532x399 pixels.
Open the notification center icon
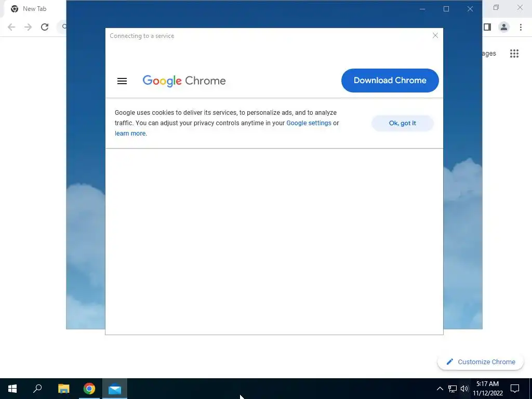coord(515,389)
